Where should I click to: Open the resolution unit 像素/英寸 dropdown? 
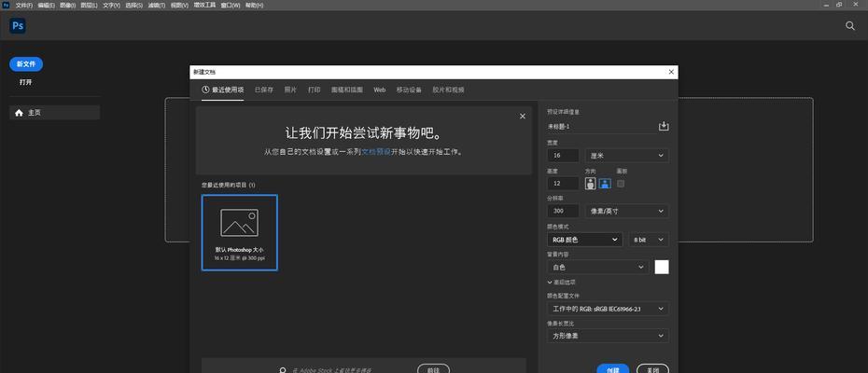coord(626,211)
